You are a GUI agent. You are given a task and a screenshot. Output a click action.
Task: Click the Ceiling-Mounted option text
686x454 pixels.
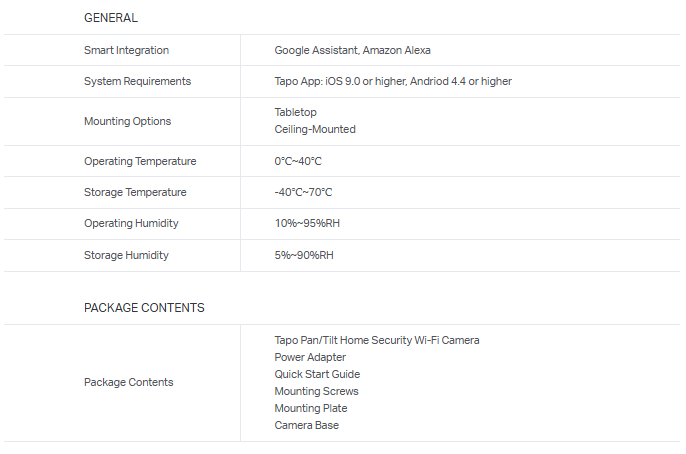315,129
